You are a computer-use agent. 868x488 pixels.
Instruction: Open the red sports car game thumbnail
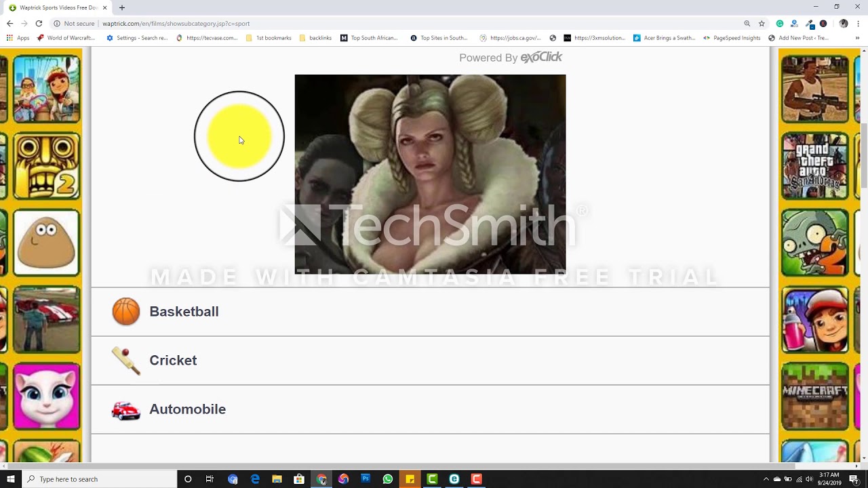[x=46, y=320]
